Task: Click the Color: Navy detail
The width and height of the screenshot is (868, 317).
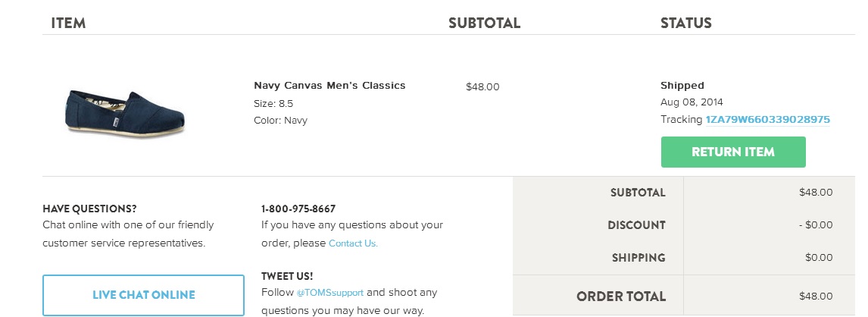Action: 280,121
